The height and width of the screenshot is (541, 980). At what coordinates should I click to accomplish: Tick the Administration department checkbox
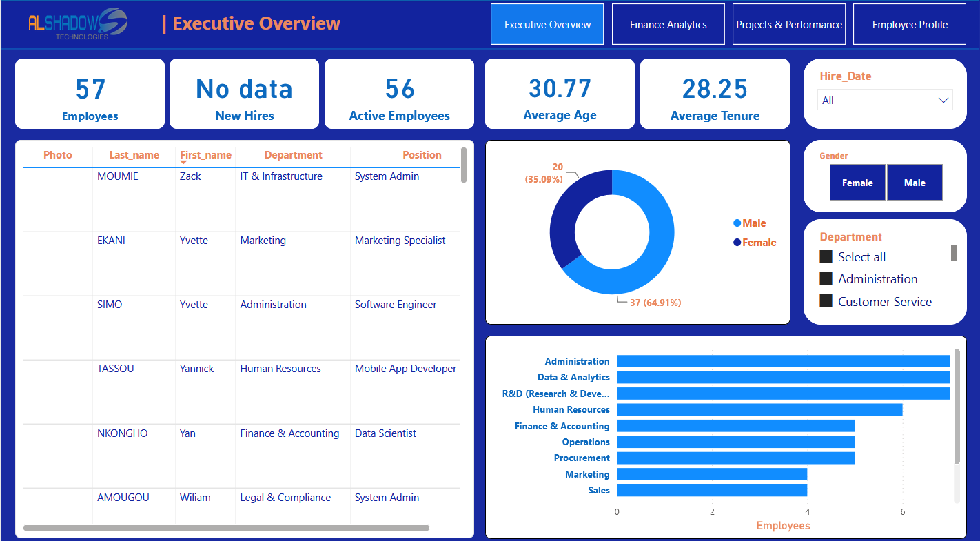pyautogui.click(x=826, y=279)
